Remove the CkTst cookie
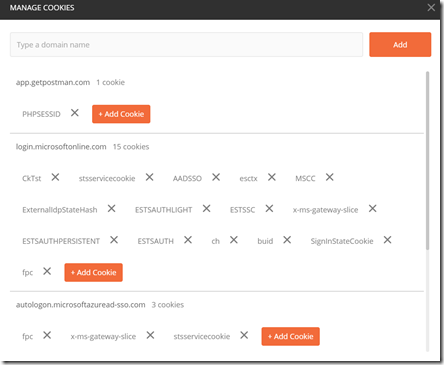Screen dimensions: 444x365 tap(55, 177)
